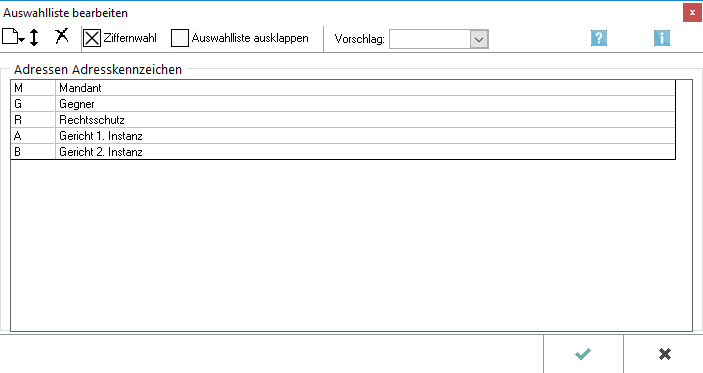Image resolution: width=703 pixels, height=373 pixels.
Task: Click the delete entry X icon
Action: pyautogui.click(x=62, y=36)
